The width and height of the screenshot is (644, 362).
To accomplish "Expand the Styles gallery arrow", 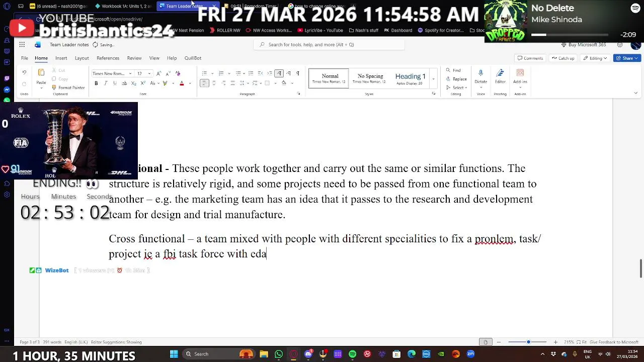I will pos(433,79).
